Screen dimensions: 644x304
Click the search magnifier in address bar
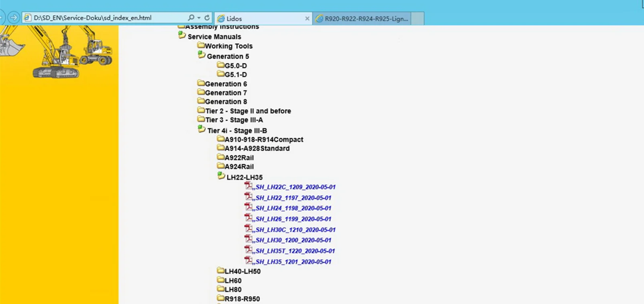(191, 18)
